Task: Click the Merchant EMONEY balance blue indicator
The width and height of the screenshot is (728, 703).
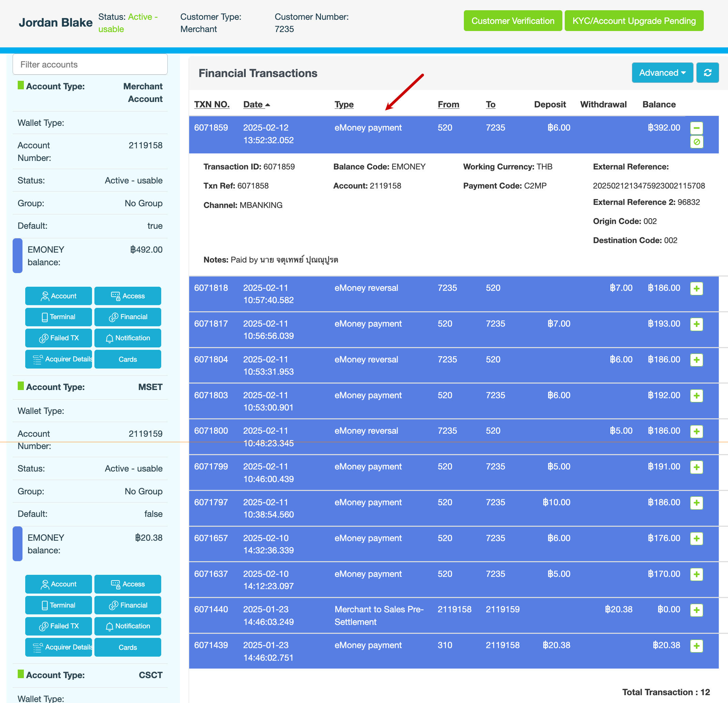Action: pyautogui.click(x=17, y=256)
